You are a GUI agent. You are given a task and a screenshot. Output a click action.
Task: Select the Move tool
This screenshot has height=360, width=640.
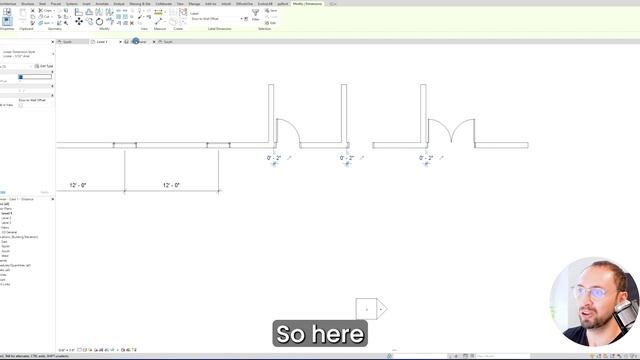(79, 21)
